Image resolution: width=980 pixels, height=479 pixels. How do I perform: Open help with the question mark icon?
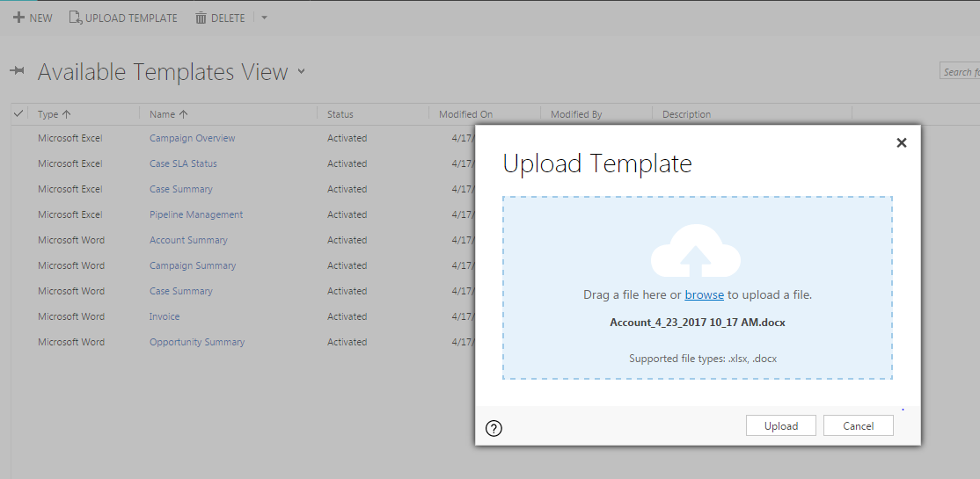(494, 428)
